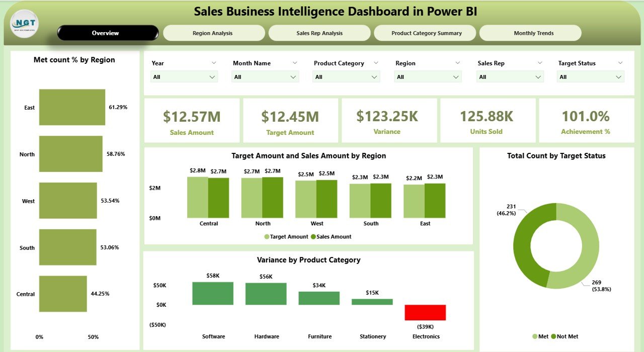Go to Product Category Summary tab
Image resolution: width=644 pixels, height=352 pixels.
pos(425,33)
